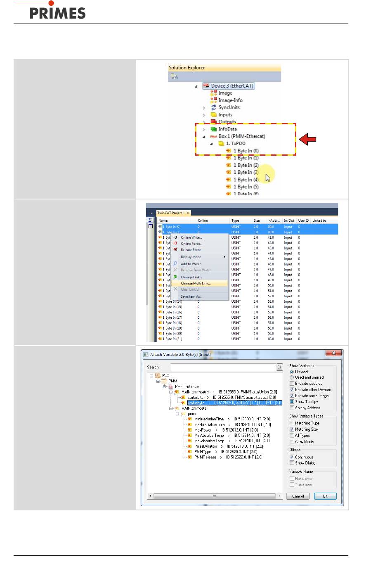392x569 pixels.
Task: Select the statusbyte row in variable tree
Action: 235,403
